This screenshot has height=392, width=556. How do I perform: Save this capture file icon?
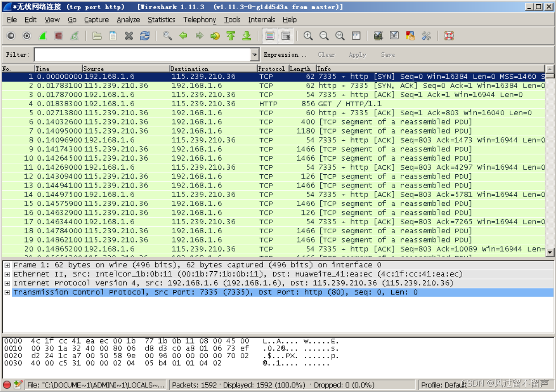[113, 36]
